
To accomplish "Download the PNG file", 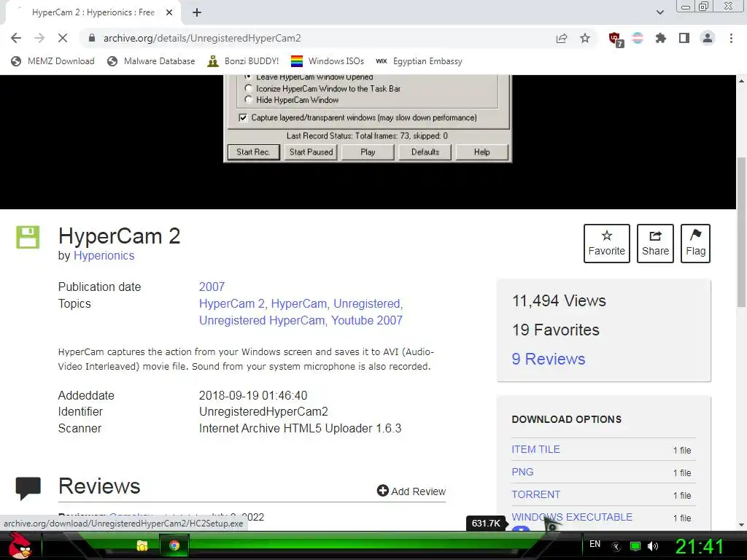I will tap(522, 472).
